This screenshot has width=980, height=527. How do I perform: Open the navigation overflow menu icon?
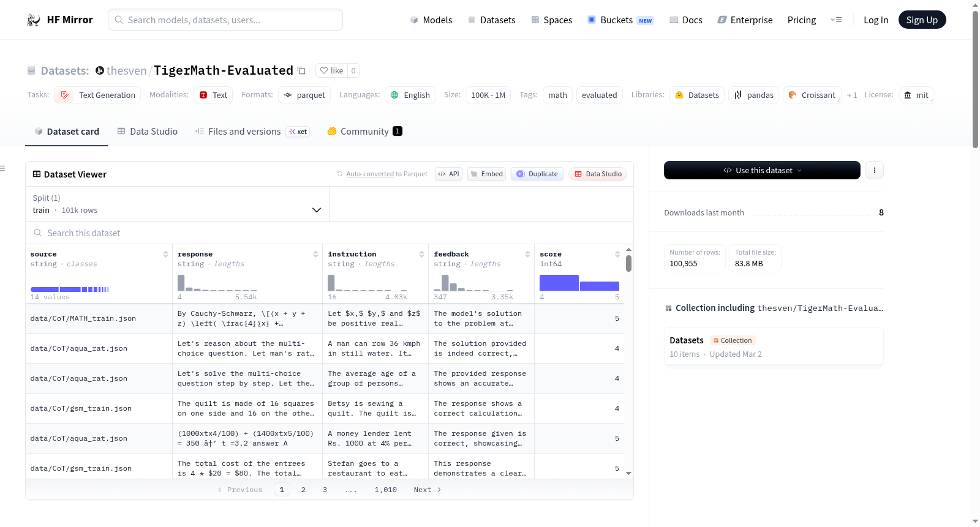tap(836, 20)
